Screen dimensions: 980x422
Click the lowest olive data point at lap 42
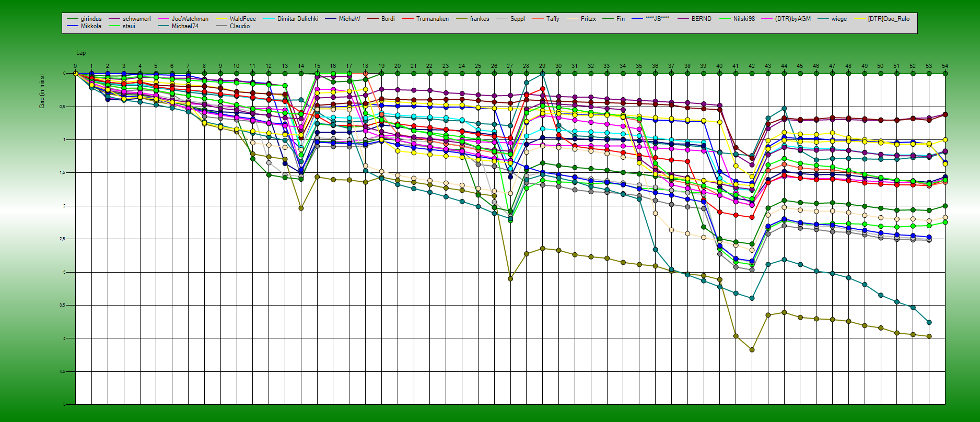[752, 350]
